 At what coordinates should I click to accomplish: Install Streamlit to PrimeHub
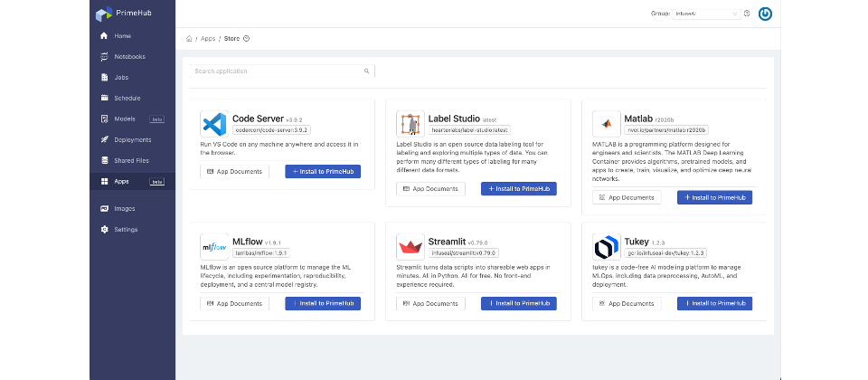[518, 303]
